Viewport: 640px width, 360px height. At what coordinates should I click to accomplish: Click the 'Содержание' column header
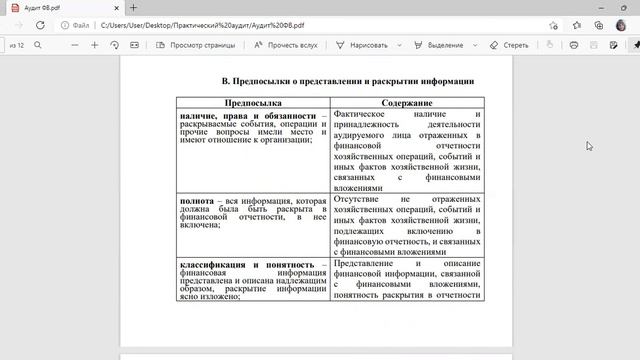click(x=407, y=103)
